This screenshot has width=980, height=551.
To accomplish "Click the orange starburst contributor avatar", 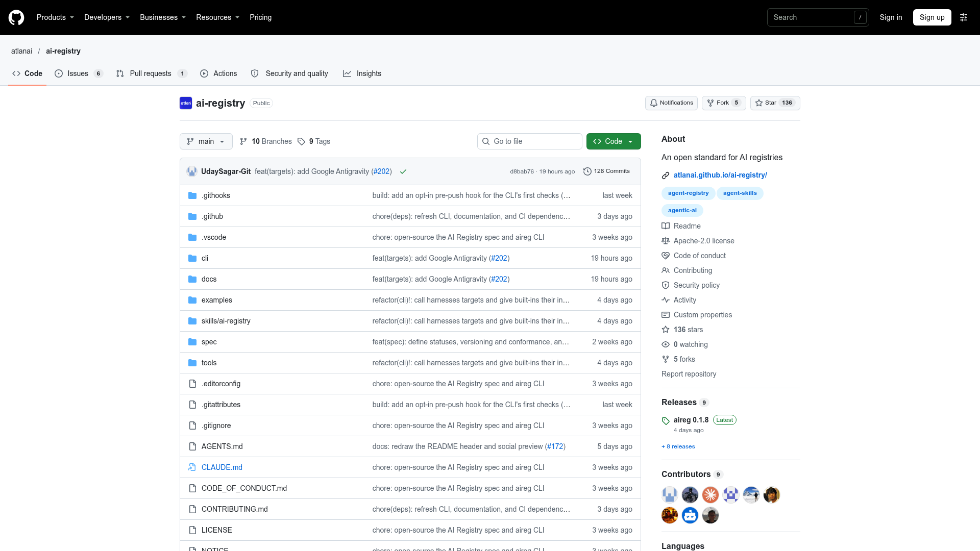I will 710,495.
